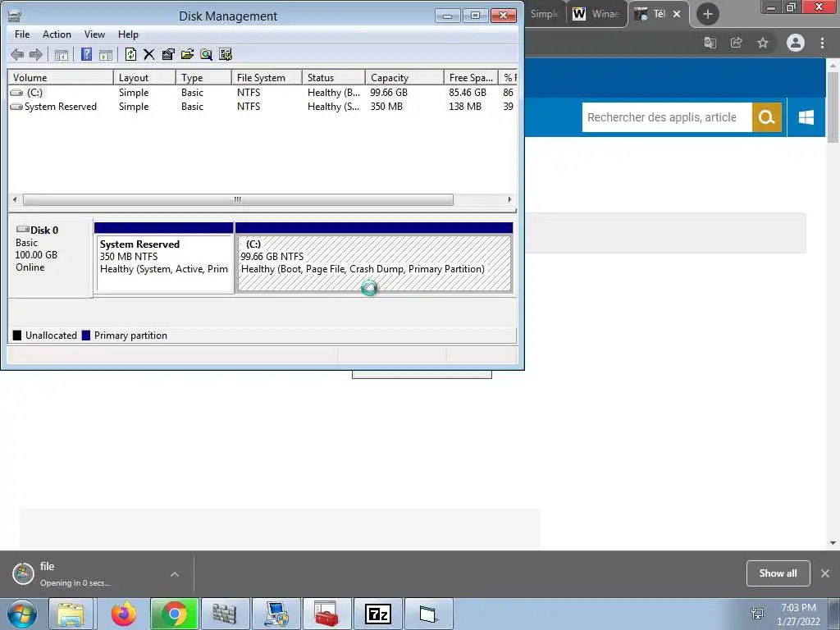This screenshot has height=630, width=840.
Task: Click Show/Hide Console Tree toolbar icon
Action: (61, 54)
